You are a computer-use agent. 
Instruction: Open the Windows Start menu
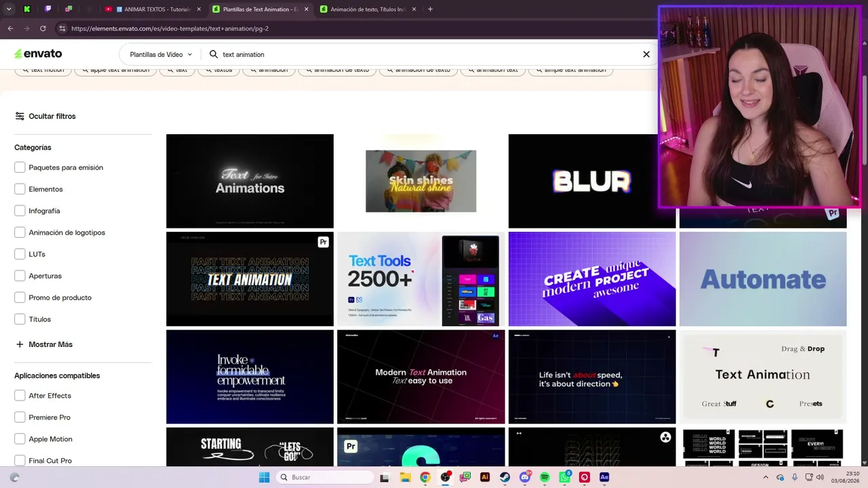point(264,477)
